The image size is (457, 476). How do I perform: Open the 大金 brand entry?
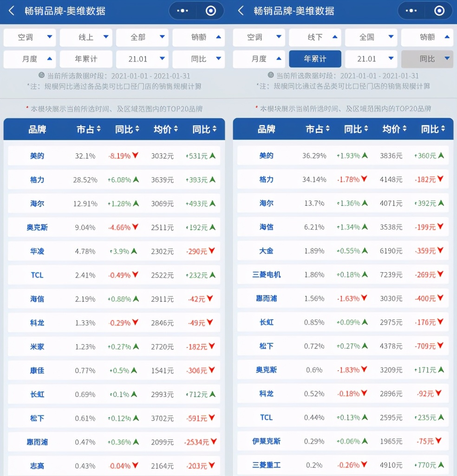pyautogui.click(x=266, y=251)
